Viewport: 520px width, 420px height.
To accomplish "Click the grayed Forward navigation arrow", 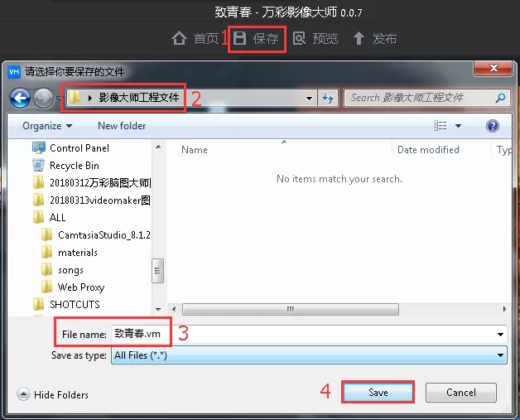I will tap(43, 98).
